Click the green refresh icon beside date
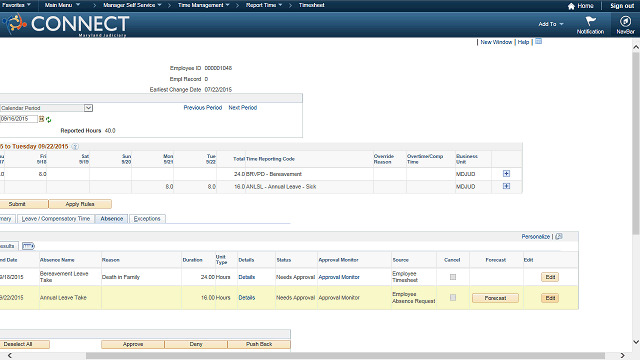The height and width of the screenshot is (360, 640). [x=49, y=120]
